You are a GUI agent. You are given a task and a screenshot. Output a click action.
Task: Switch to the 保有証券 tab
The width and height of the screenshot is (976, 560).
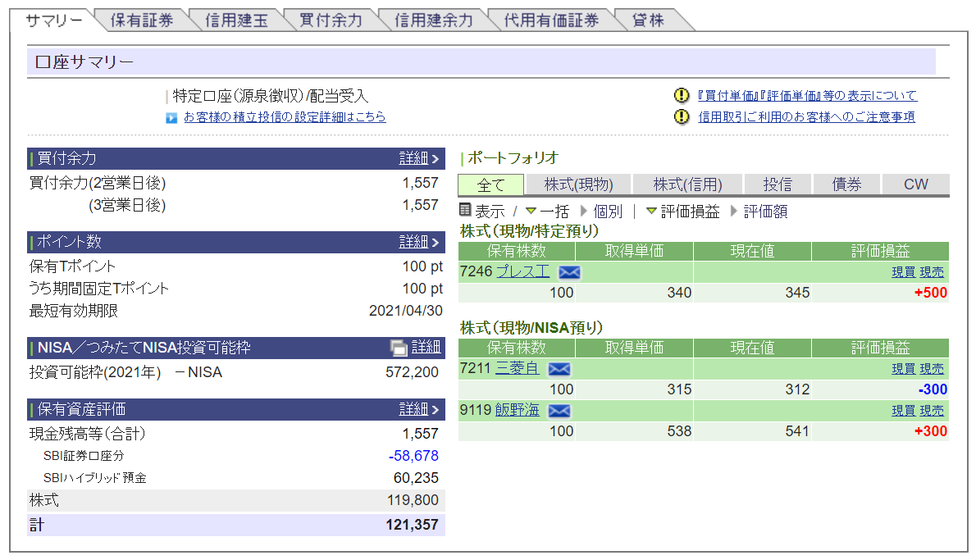pyautogui.click(x=142, y=20)
